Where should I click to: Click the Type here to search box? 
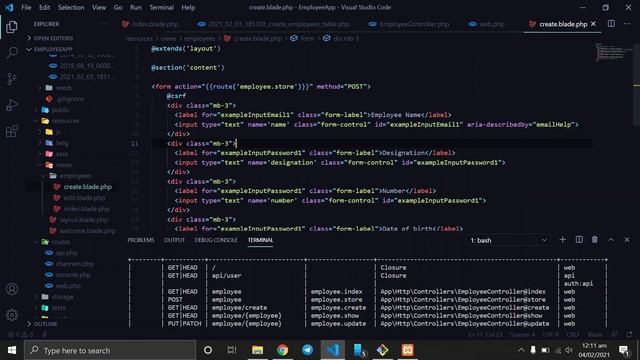pos(110,350)
